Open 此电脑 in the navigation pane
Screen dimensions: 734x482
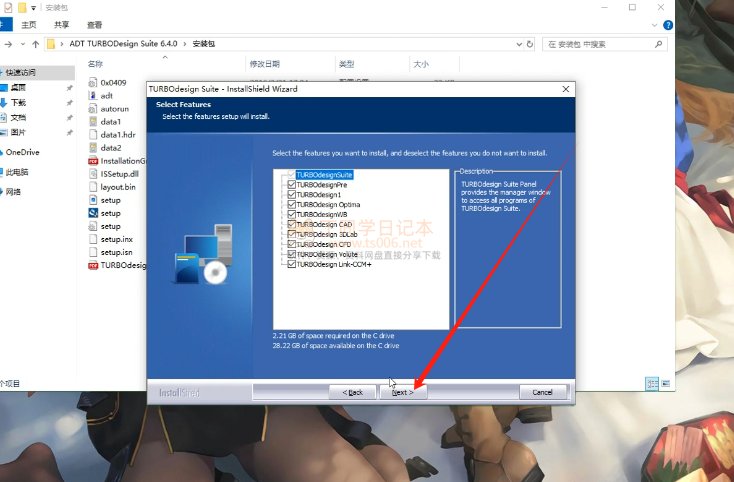(17, 172)
